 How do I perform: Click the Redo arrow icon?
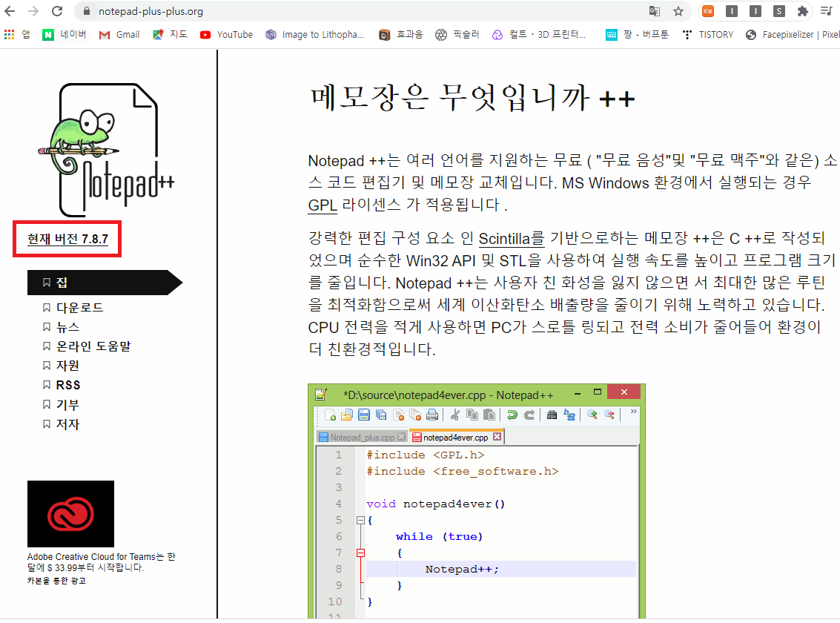pos(529,415)
